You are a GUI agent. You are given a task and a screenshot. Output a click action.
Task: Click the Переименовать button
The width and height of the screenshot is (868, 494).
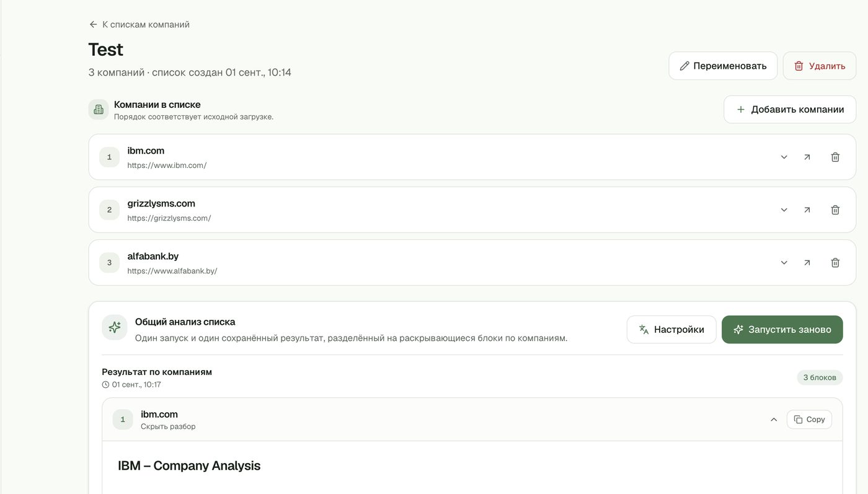(723, 66)
